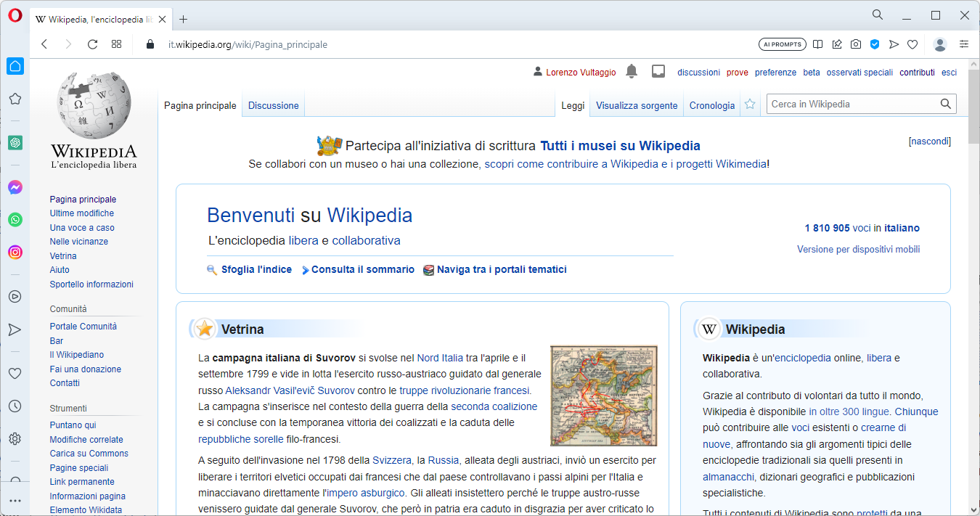Go back using the back arrow
The width and height of the screenshot is (980, 516).
(44, 44)
